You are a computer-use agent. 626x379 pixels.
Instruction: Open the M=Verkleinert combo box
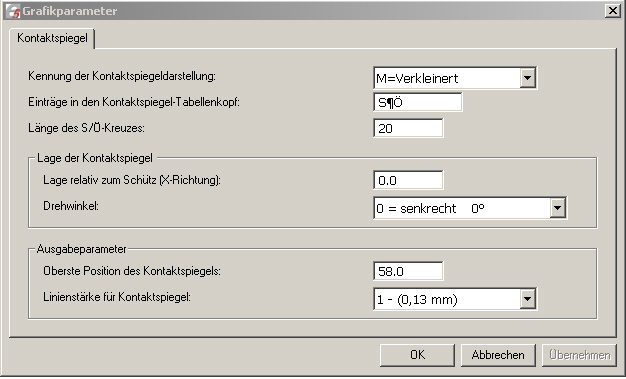tap(455, 78)
